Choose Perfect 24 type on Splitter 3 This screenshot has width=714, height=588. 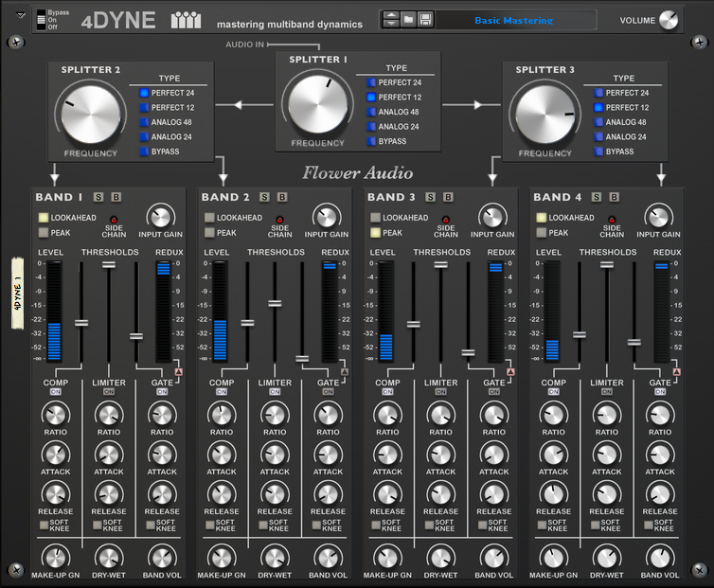[599, 93]
